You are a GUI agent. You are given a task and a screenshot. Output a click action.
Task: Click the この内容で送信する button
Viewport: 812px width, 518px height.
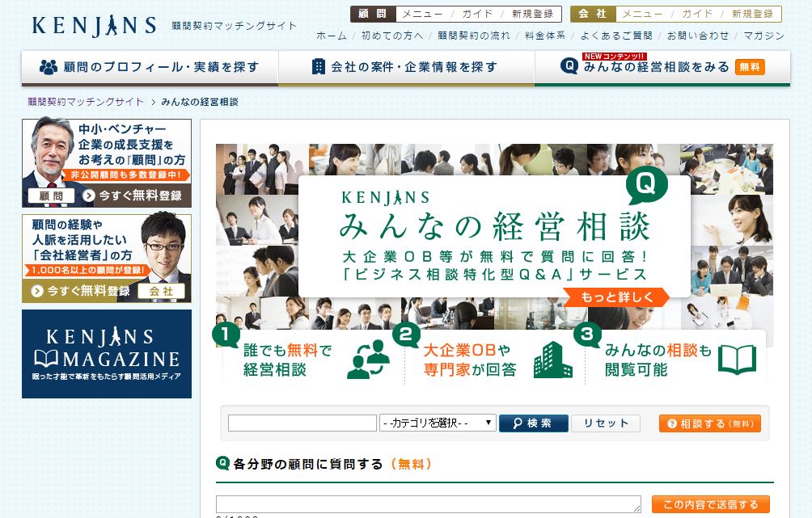click(x=710, y=504)
